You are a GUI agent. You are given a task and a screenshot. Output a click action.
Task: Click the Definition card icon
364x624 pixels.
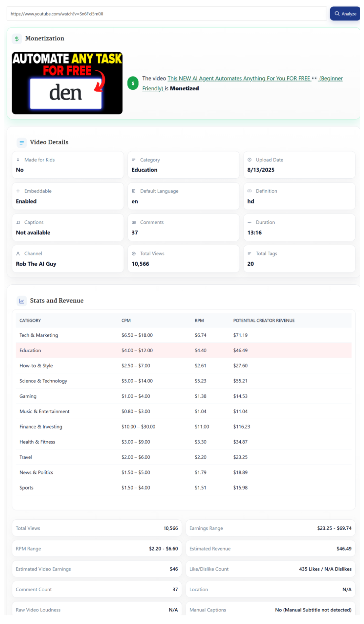250,191
